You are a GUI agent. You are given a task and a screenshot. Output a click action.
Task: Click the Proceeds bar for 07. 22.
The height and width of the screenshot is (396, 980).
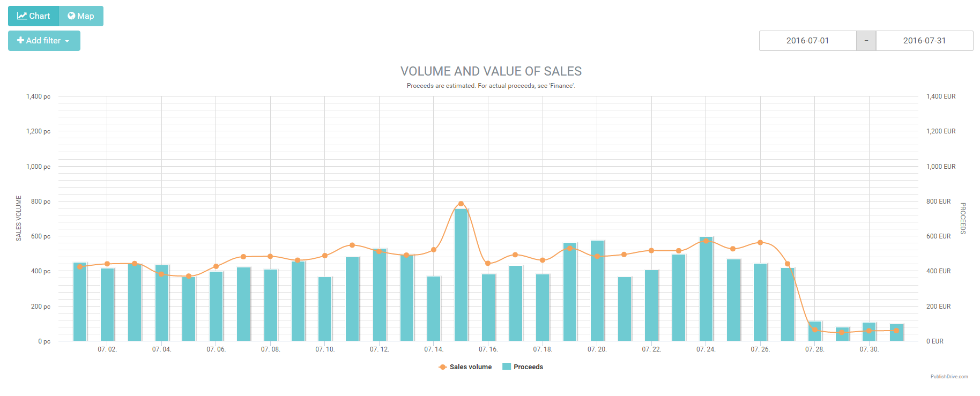coord(651,305)
